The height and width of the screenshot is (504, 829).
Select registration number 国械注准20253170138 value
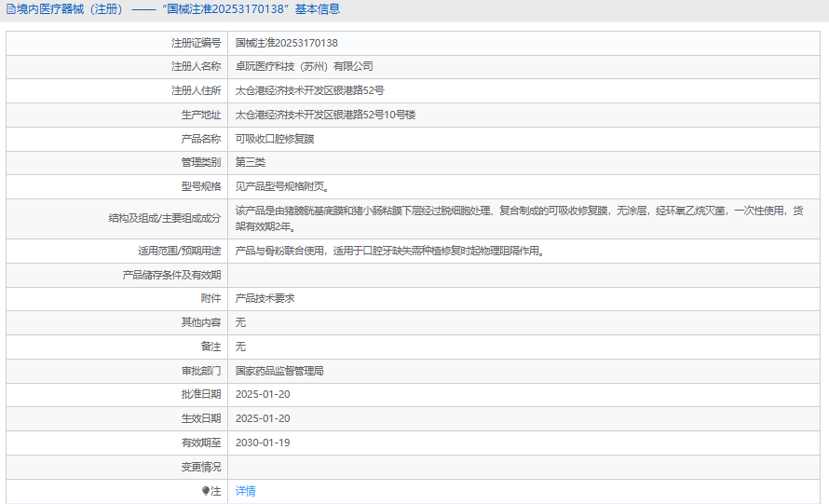pos(287,43)
